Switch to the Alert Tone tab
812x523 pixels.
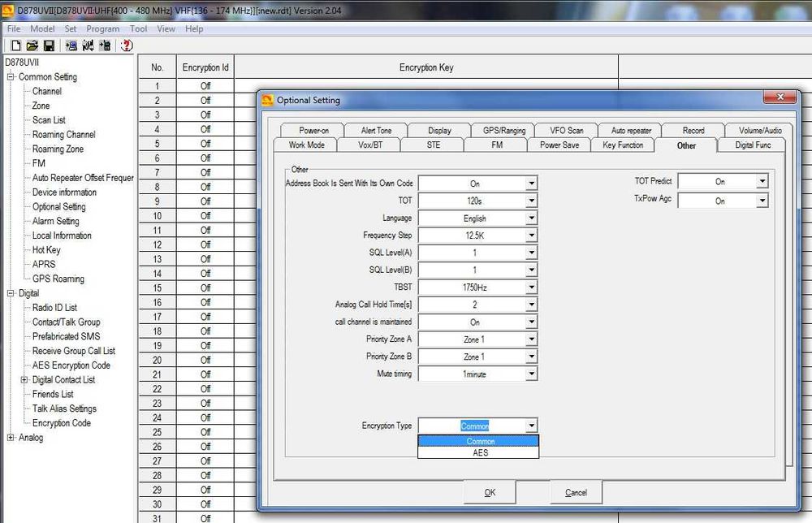pyautogui.click(x=377, y=131)
